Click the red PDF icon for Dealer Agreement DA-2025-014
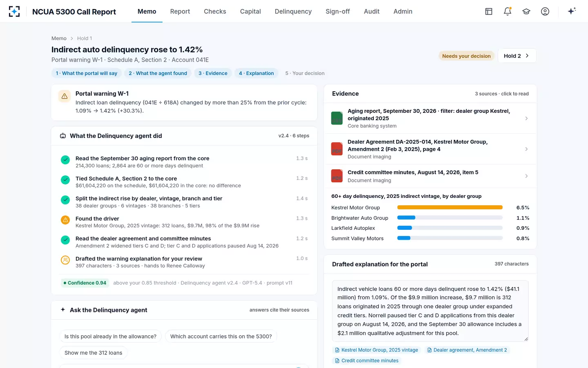588x368 pixels. pyautogui.click(x=337, y=149)
